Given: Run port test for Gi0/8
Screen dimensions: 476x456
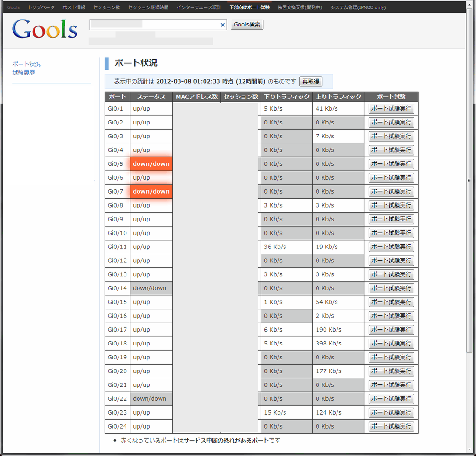Looking at the screenshot, I should (391, 205).
